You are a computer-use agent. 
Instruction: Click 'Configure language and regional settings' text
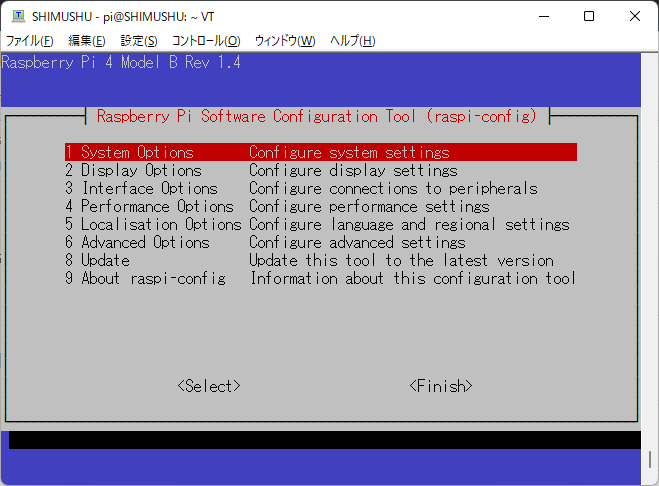click(x=409, y=225)
